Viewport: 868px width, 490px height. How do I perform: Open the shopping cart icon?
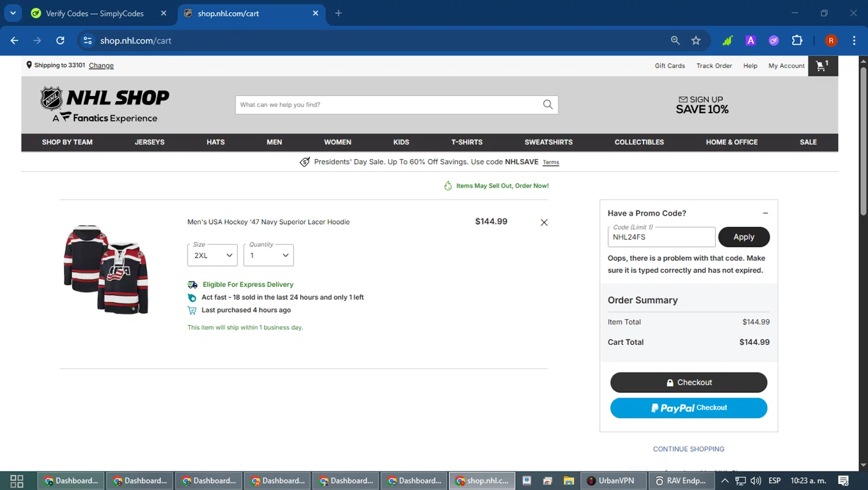pos(822,66)
